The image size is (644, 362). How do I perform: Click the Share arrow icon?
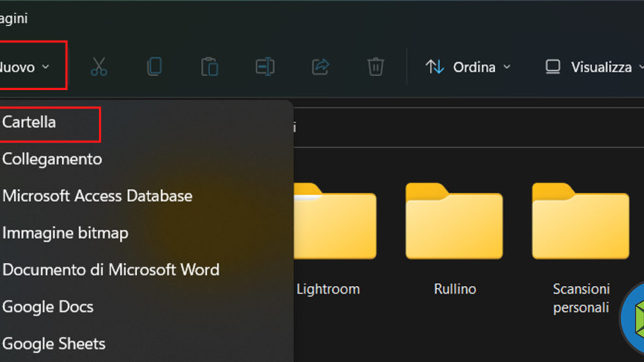click(x=320, y=67)
